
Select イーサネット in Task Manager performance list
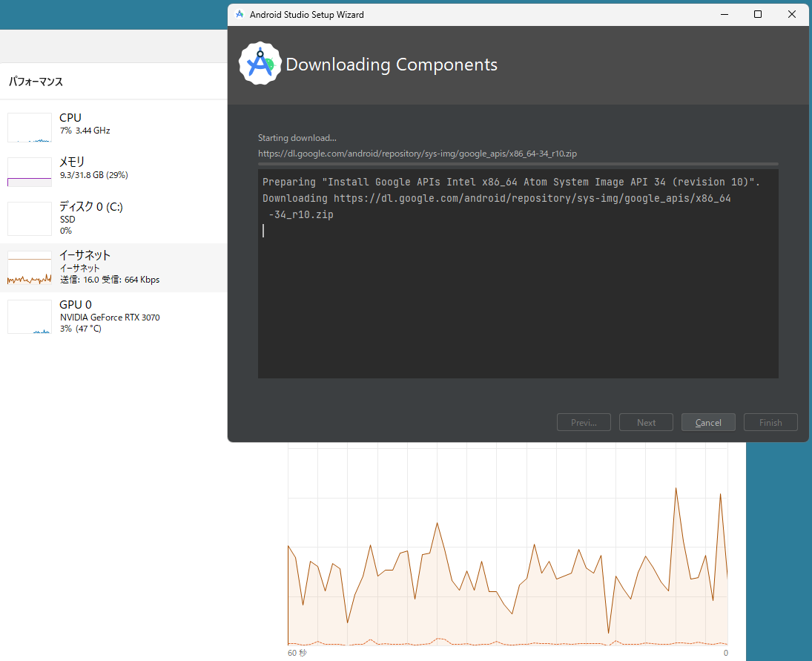point(113,268)
